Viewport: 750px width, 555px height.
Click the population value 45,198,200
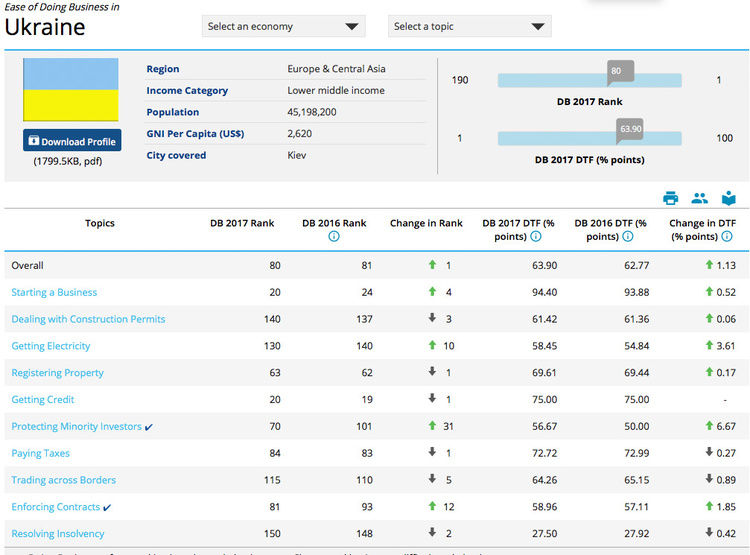point(312,112)
